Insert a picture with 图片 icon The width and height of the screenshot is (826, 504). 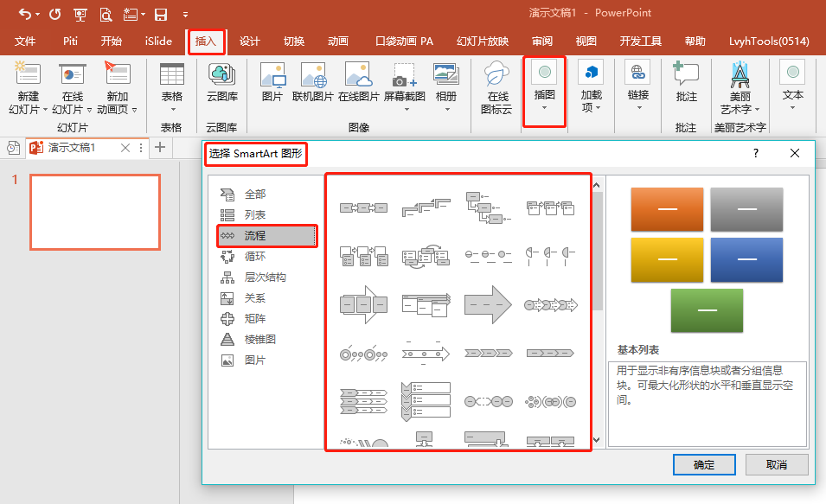click(272, 75)
